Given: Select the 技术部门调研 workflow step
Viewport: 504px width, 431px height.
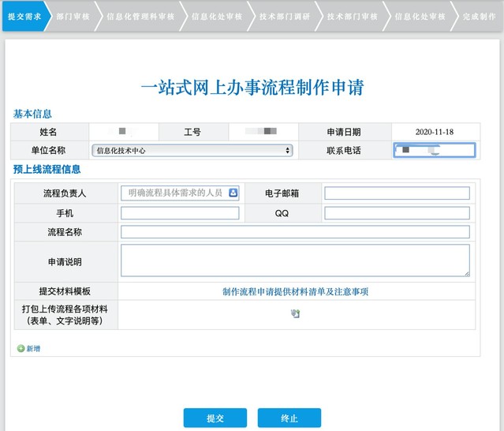Looking at the screenshot, I should click(284, 16).
